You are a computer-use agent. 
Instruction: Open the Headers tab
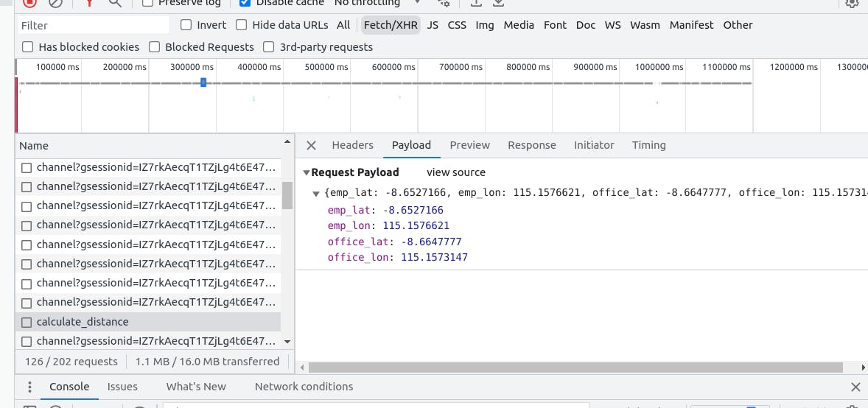click(x=353, y=145)
